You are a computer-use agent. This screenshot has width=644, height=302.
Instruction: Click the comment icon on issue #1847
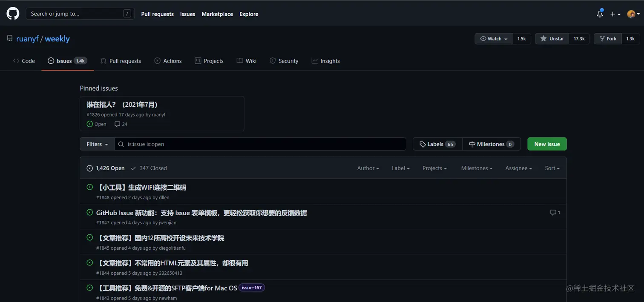(553, 212)
